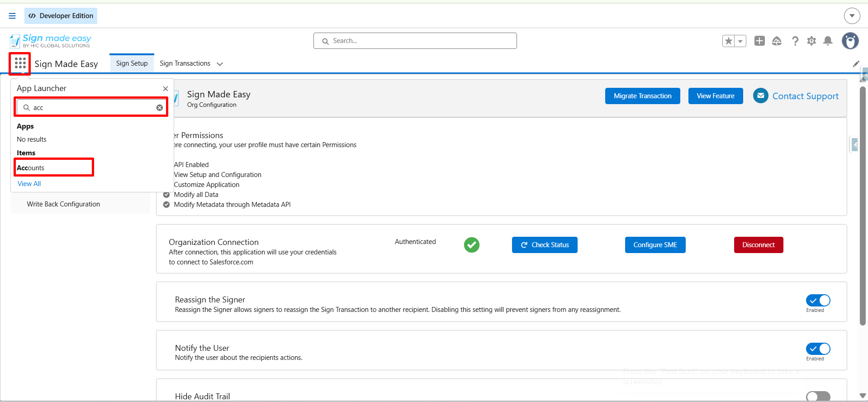Open the hamburger menu beside Developer Edition
Image resolution: width=868 pixels, height=402 pixels.
[x=12, y=16]
